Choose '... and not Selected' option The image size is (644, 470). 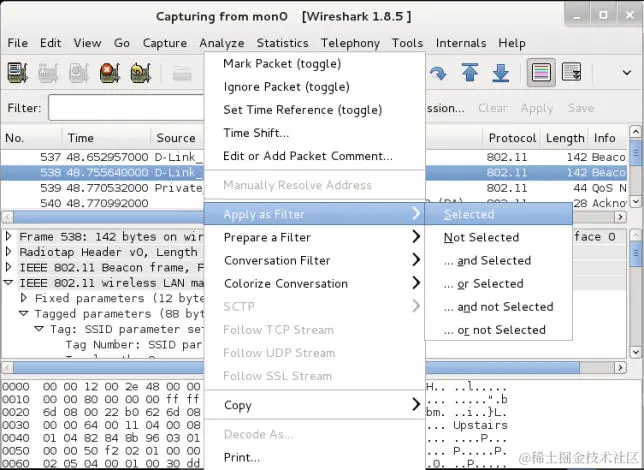[499, 306]
